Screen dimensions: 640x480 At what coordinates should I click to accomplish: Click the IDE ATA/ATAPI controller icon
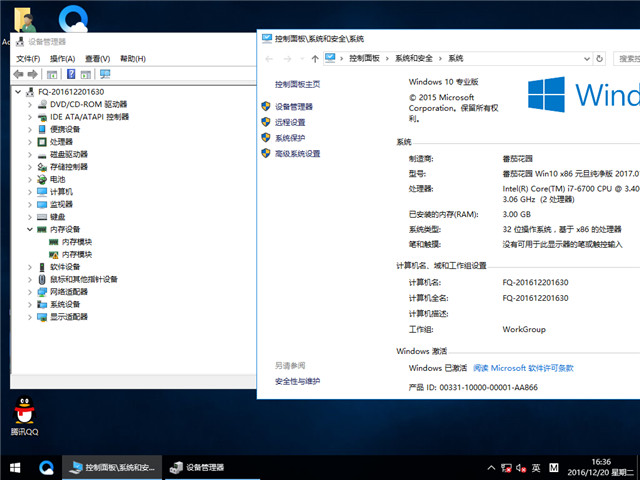(x=42, y=117)
